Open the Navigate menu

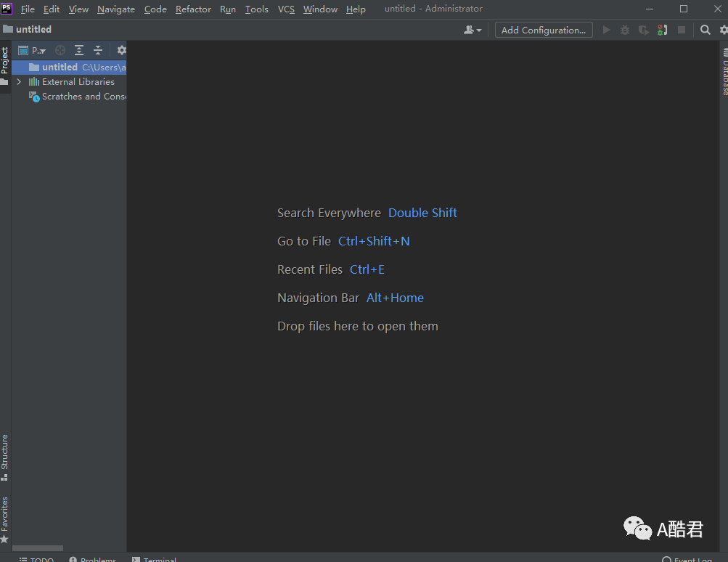(116, 9)
